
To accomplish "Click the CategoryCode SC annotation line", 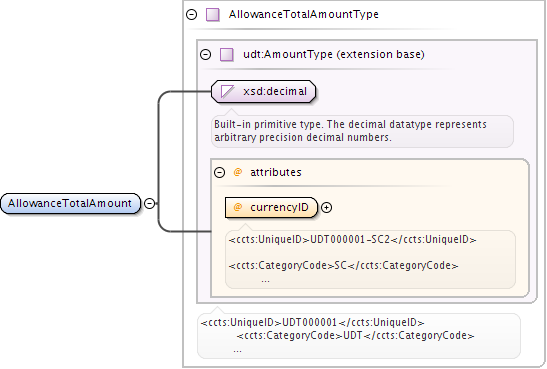I will click(x=343, y=265).
